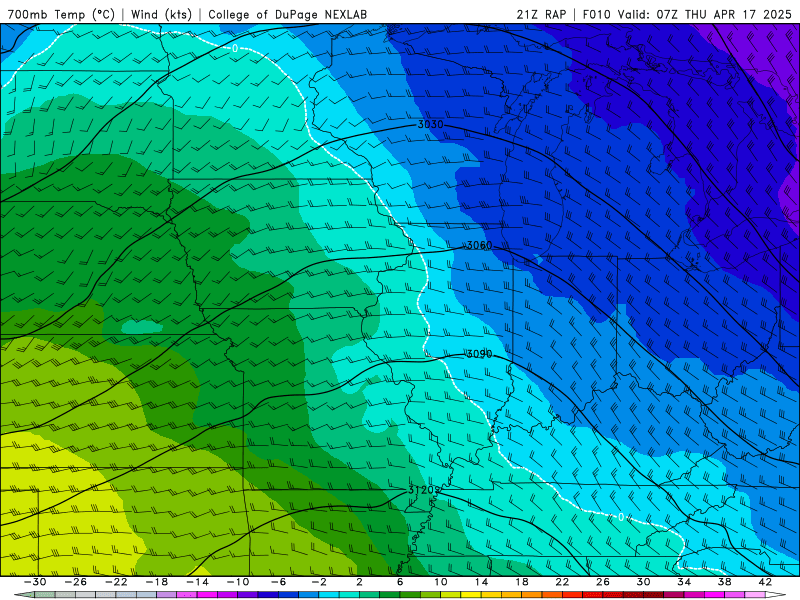The height and width of the screenshot is (600, 800).
Task: Click 'College of DuPage NEXLAB' header text
Action: [287, 14]
